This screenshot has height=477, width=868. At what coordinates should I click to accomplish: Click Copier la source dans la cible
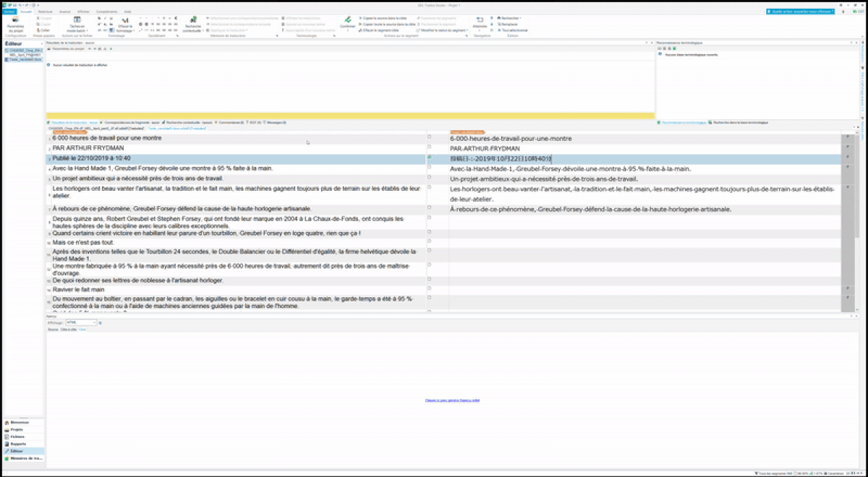(x=382, y=17)
